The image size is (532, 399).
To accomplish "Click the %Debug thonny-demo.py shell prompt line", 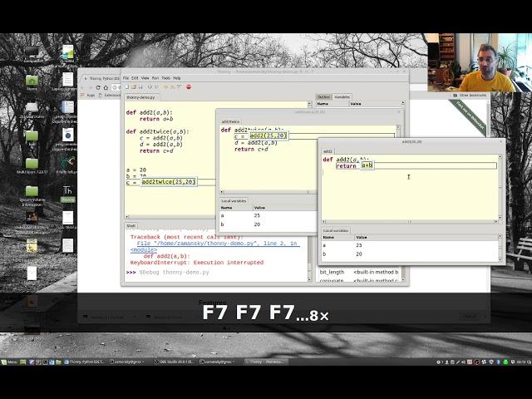I will [174, 272].
